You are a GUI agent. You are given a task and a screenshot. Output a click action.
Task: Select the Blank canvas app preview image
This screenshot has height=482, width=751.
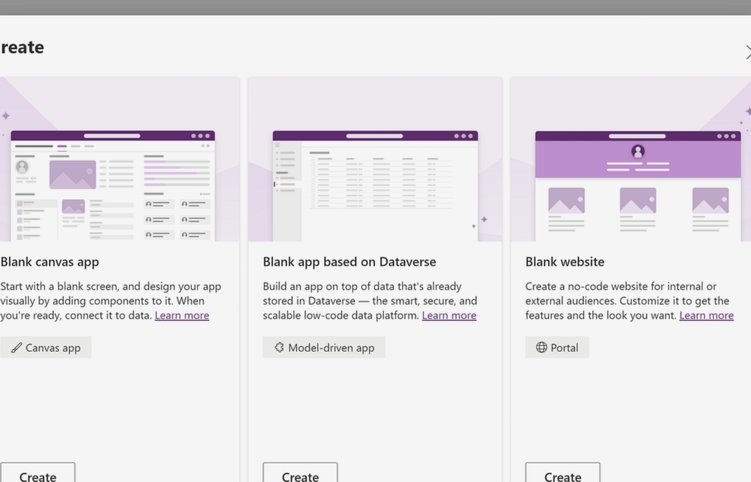click(x=120, y=159)
